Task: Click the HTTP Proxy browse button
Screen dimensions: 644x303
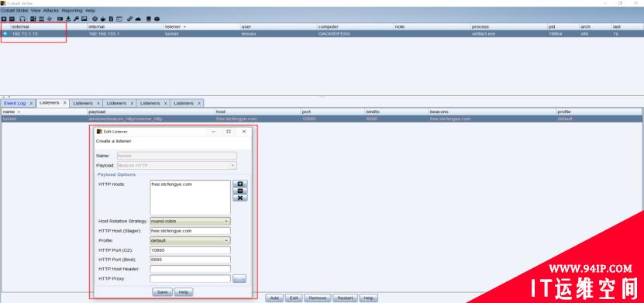Action: (x=239, y=279)
